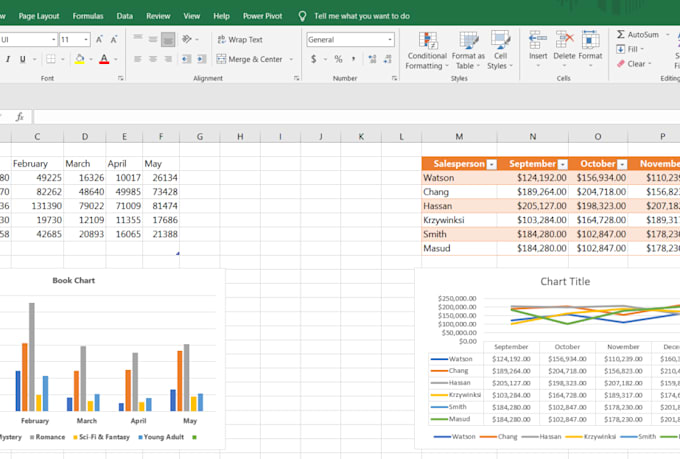Toggle Middle Align

click(153, 39)
